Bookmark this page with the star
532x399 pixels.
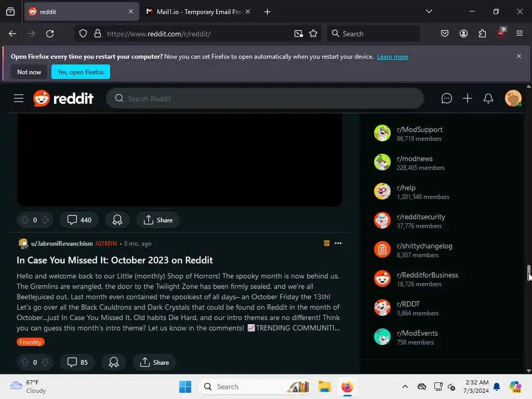click(x=313, y=34)
